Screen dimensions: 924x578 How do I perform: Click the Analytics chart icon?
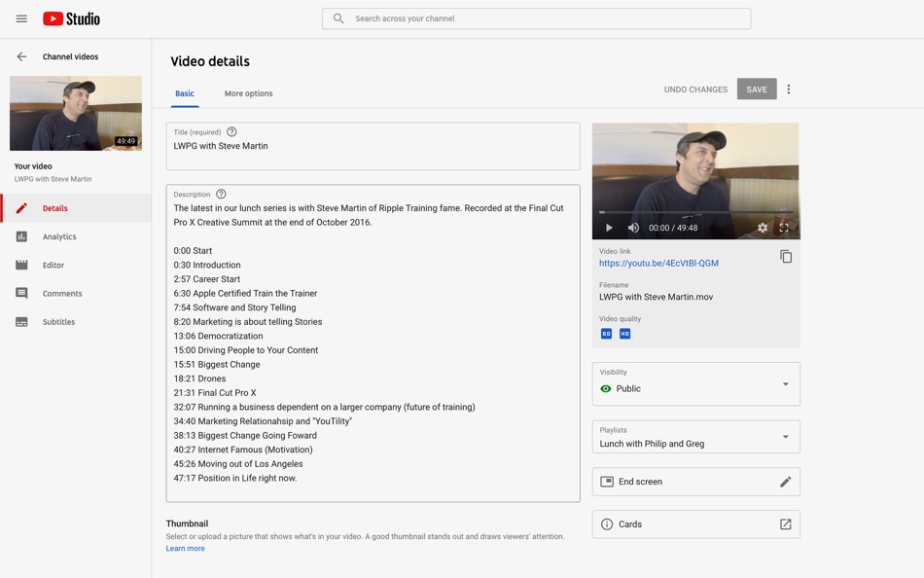tap(21, 236)
